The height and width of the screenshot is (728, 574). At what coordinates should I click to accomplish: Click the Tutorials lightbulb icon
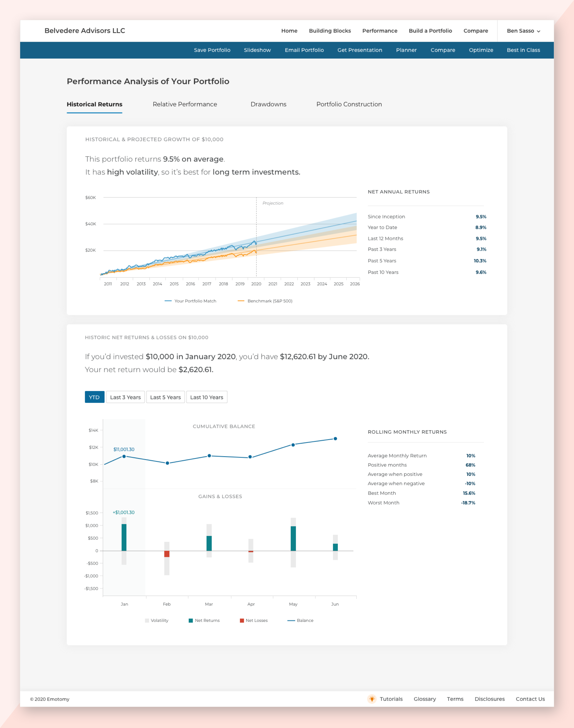pos(372,699)
